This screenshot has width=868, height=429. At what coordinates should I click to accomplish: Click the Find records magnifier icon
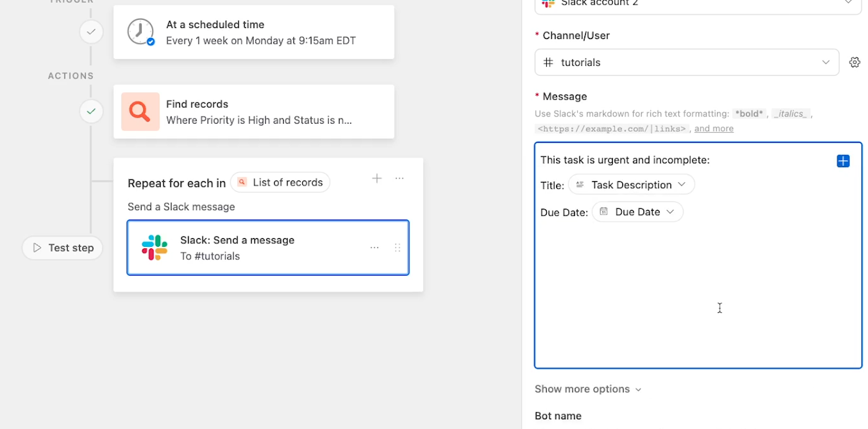(x=140, y=112)
